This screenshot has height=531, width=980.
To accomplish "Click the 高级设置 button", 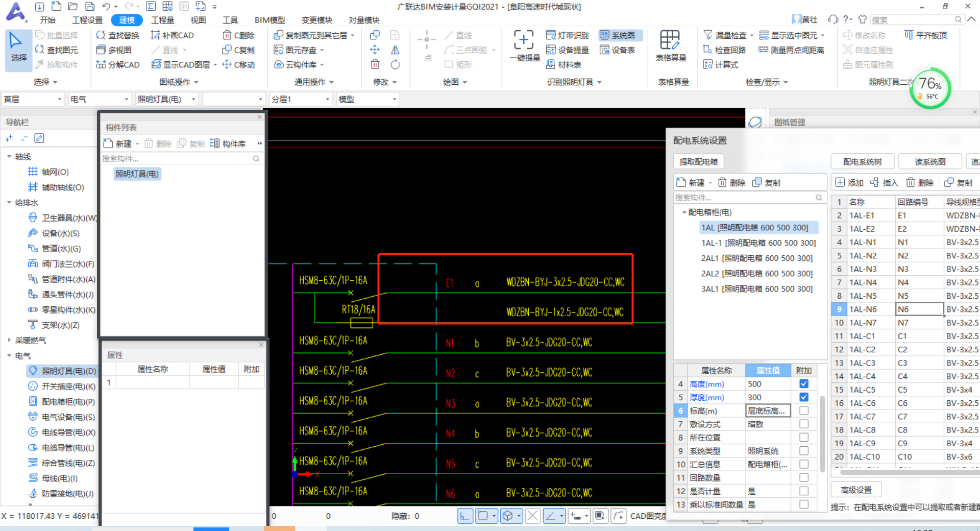I will click(856, 490).
